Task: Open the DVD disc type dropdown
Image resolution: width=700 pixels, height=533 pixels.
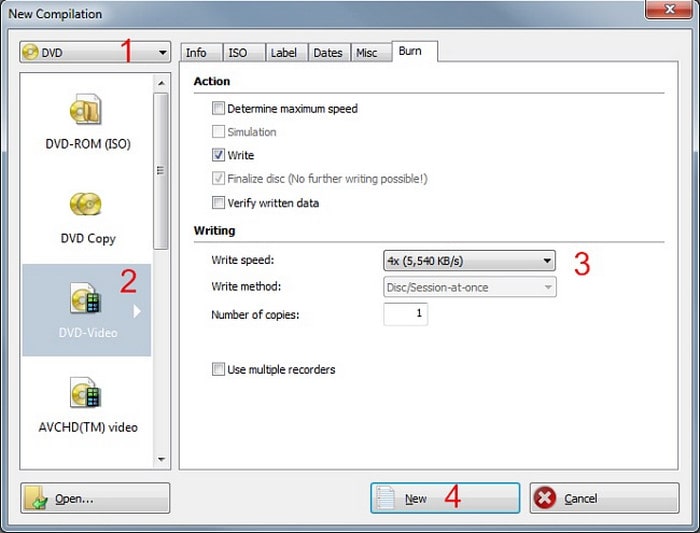Action: point(95,52)
